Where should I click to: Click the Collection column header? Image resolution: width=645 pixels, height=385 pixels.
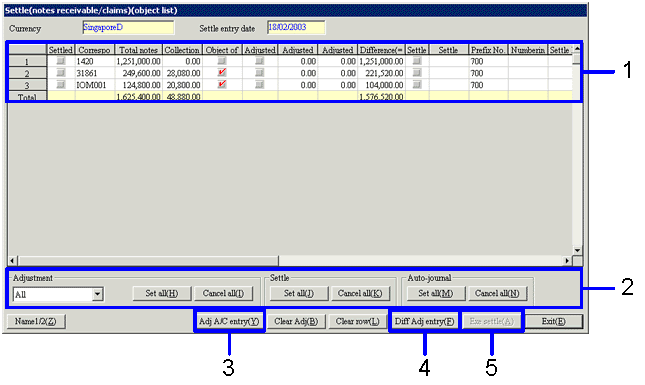click(182, 50)
